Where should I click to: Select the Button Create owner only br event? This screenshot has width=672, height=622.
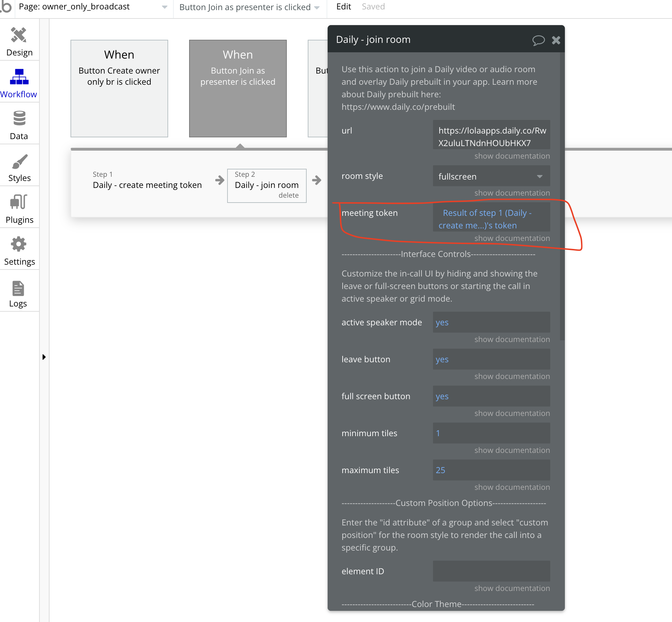119,89
